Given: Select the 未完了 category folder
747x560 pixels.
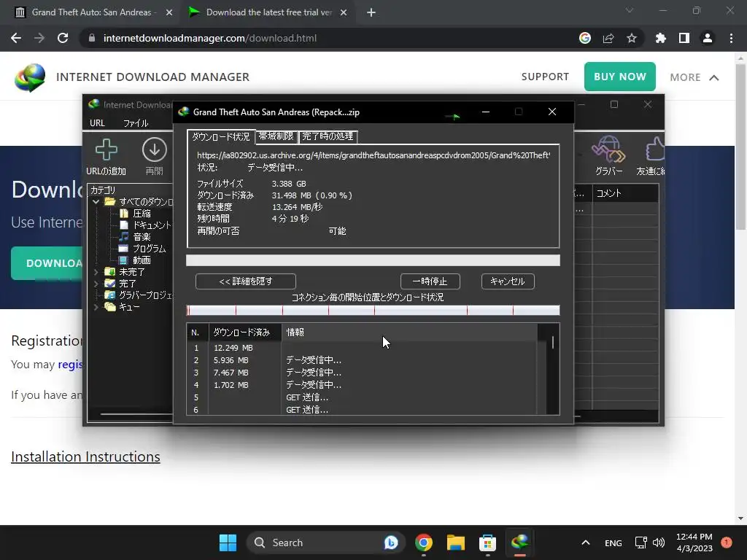Looking at the screenshot, I should 132,272.
